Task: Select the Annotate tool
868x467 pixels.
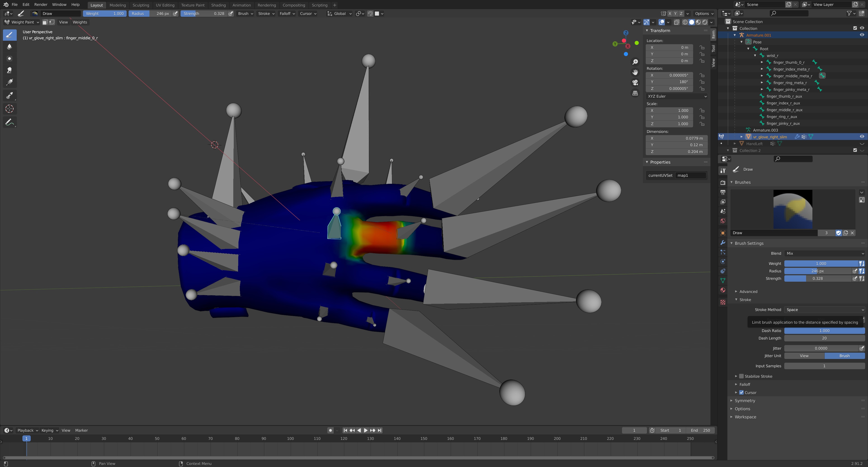Action: coord(9,122)
